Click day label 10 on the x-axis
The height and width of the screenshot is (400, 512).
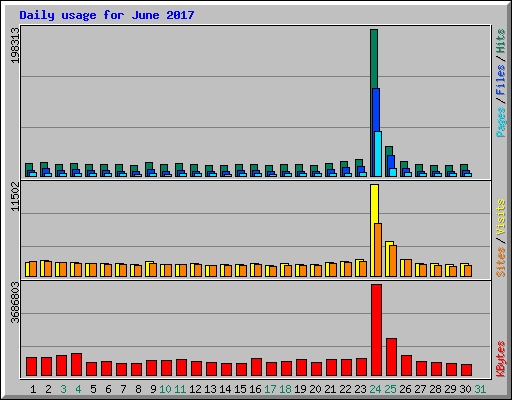(x=165, y=389)
